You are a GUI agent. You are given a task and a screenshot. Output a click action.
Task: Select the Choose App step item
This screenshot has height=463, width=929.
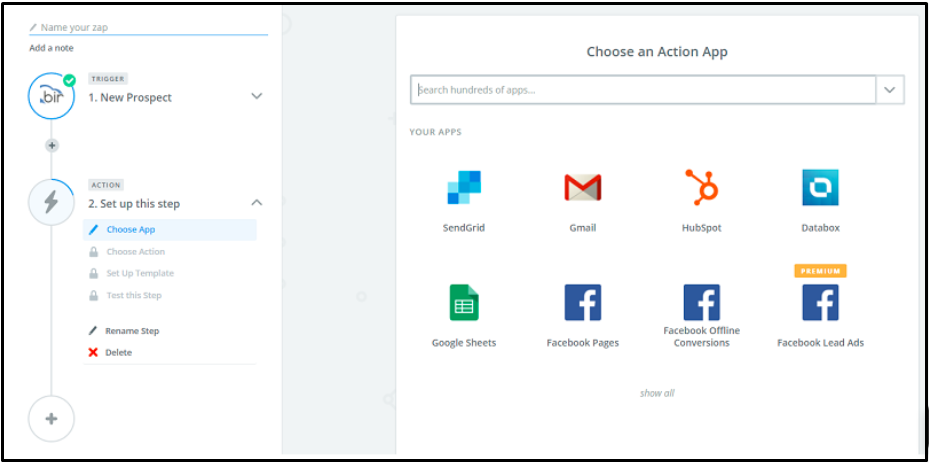pos(170,230)
